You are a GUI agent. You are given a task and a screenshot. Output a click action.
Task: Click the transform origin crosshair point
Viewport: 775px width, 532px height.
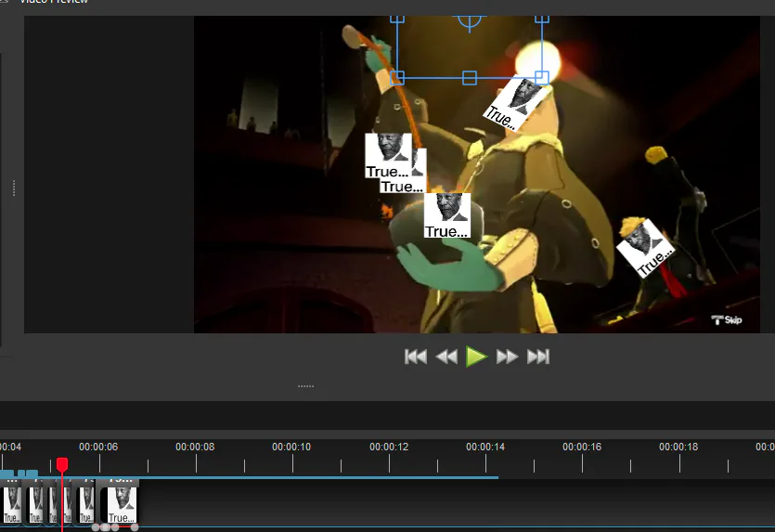(470, 20)
